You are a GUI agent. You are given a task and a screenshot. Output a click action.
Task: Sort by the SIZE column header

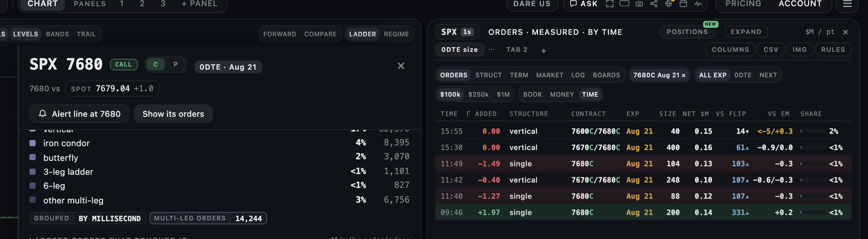(668, 114)
